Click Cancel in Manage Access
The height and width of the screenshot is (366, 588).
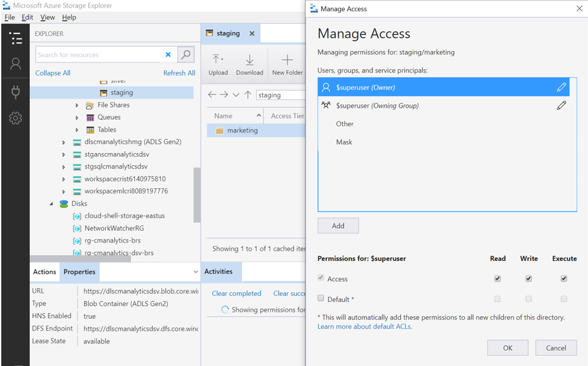(x=556, y=348)
